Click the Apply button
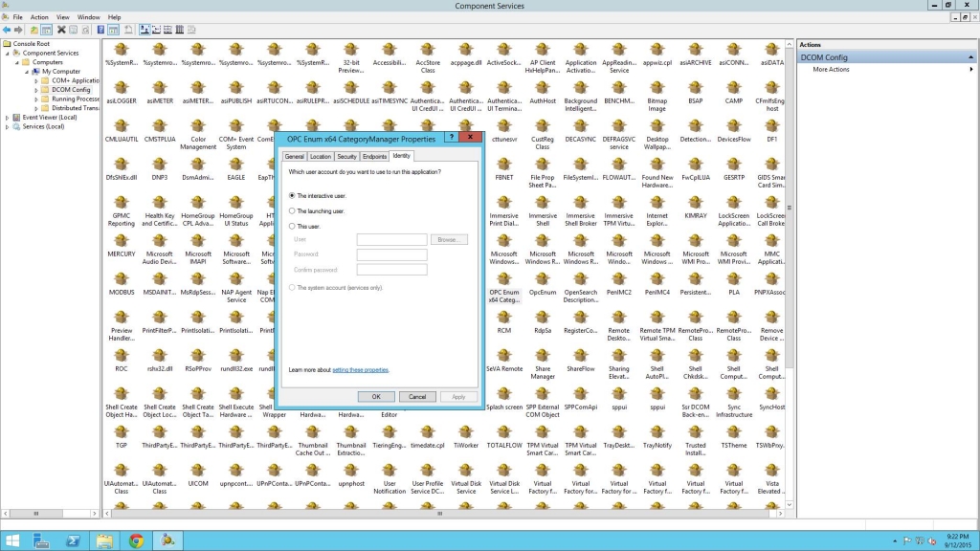This screenshot has height=551, width=980. pos(458,397)
